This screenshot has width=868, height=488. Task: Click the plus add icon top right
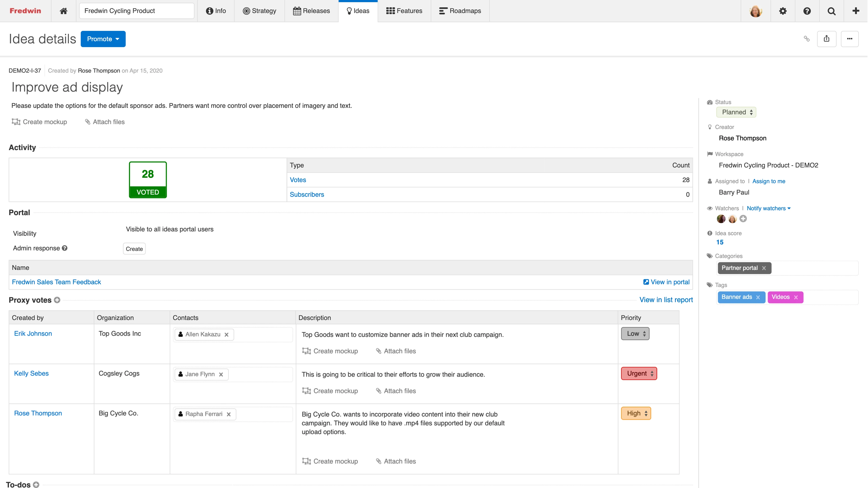point(856,11)
